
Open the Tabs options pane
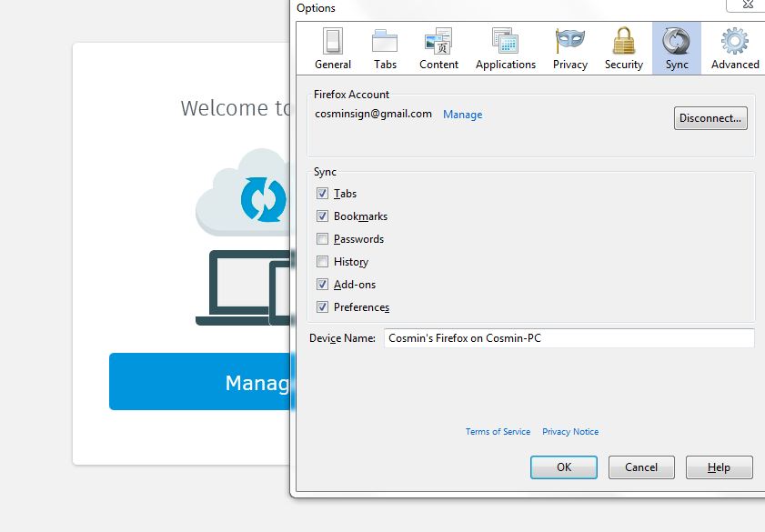[x=385, y=48]
